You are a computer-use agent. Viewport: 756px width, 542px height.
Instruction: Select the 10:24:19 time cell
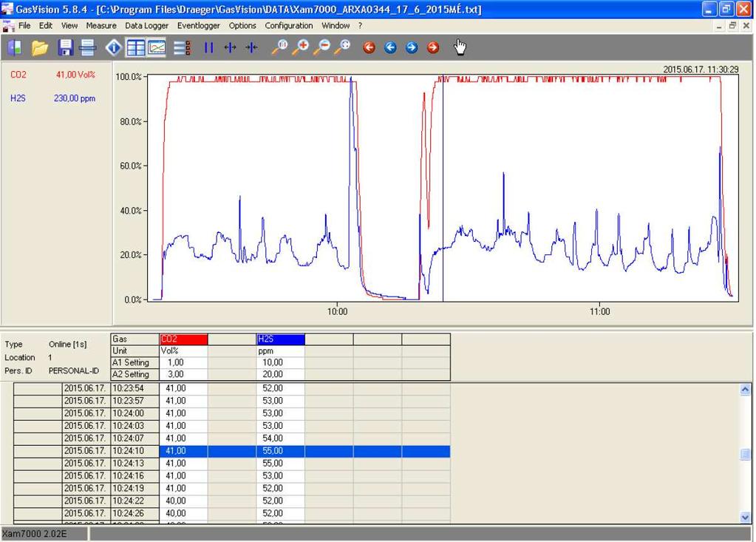click(x=135, y=489)
